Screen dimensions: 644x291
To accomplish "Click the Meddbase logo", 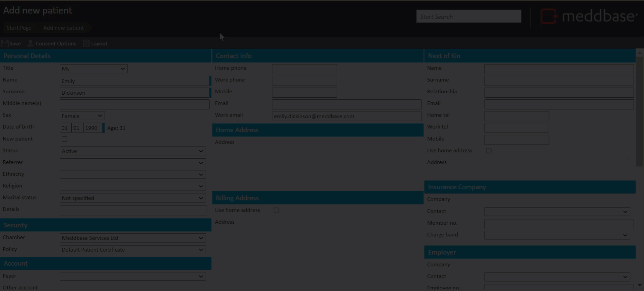I will (x=589, y=17).
